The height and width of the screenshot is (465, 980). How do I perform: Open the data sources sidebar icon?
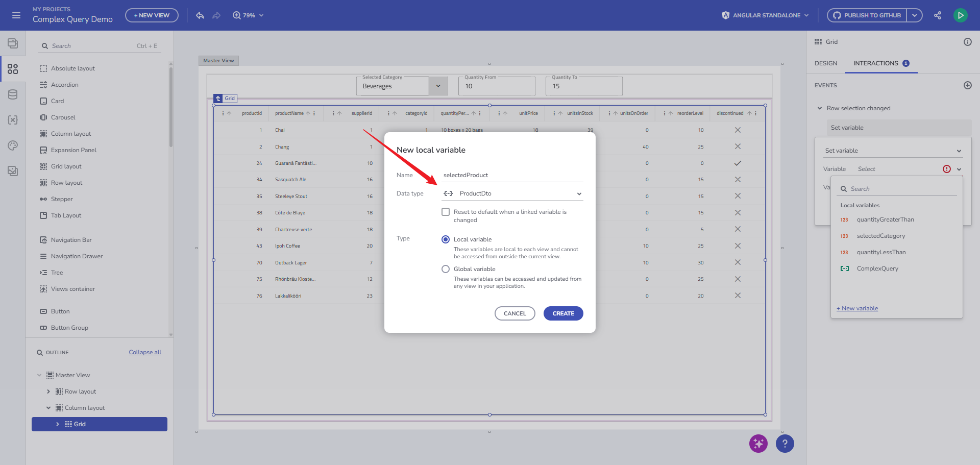pos(13,94)
